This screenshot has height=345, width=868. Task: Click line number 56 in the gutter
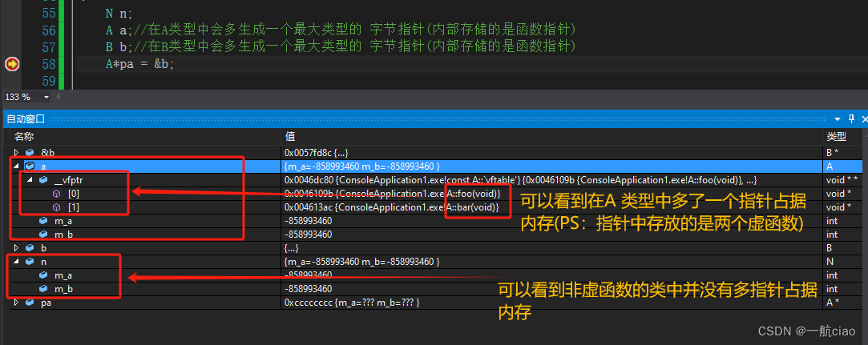[49, 30]
